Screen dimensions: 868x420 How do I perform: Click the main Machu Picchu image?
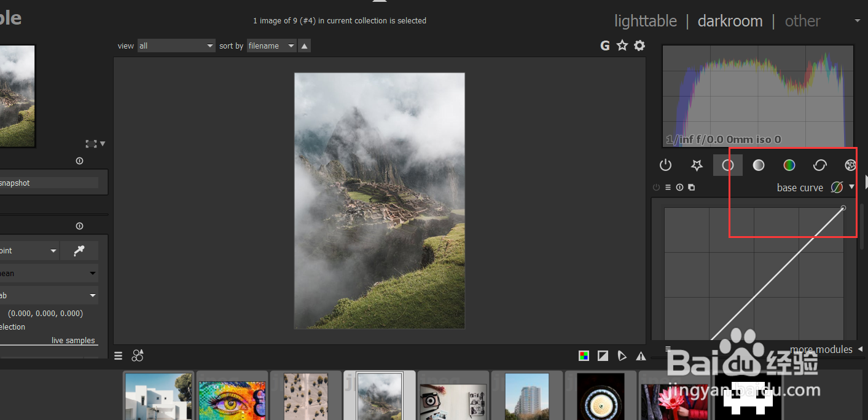pyautogui.click(x=380, y=201)
